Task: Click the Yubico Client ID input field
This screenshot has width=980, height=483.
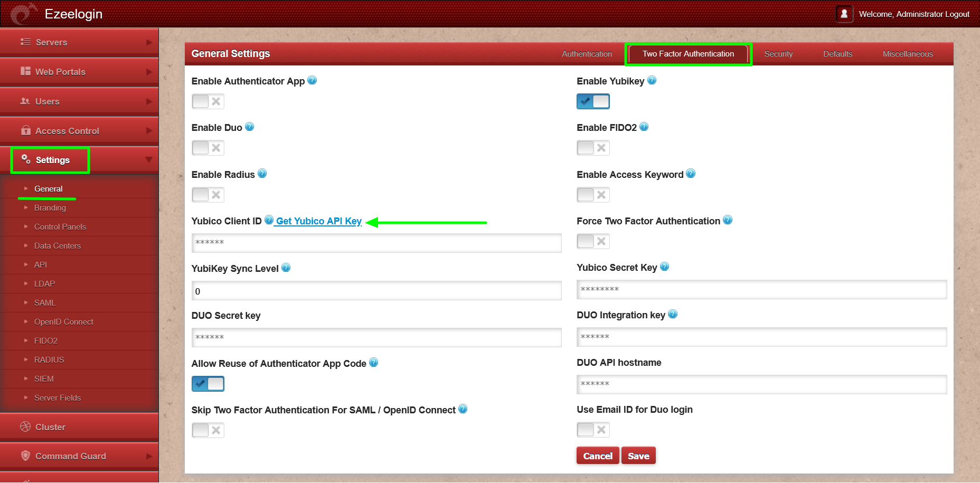Action: click(376, 243)
